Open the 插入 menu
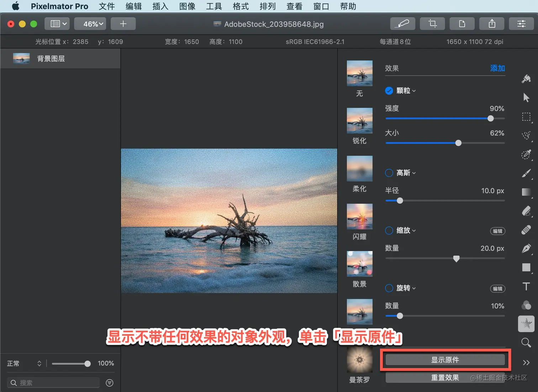The height and width of the screenshot is (392, 538). pyautogui.click(x=160, y=6)
